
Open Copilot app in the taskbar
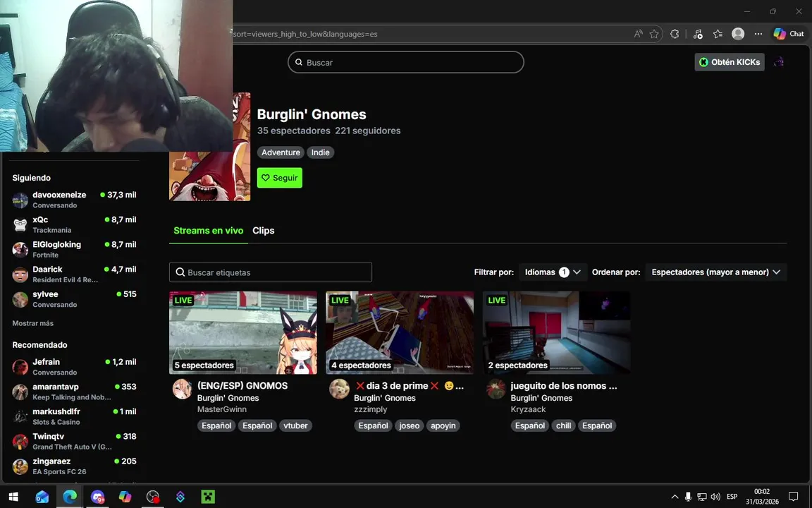pos(125,497)
